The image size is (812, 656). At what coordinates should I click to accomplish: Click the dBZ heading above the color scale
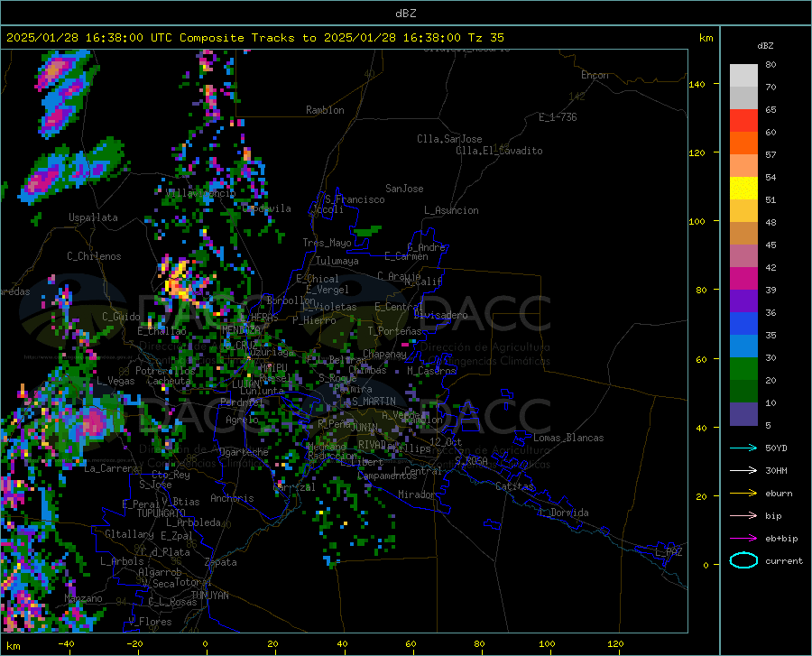765,45
